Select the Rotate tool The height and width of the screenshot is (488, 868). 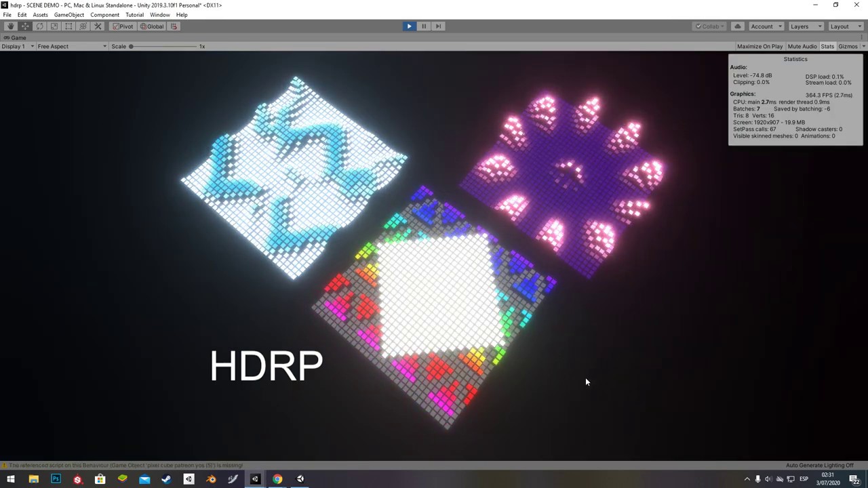coord(39,26)
